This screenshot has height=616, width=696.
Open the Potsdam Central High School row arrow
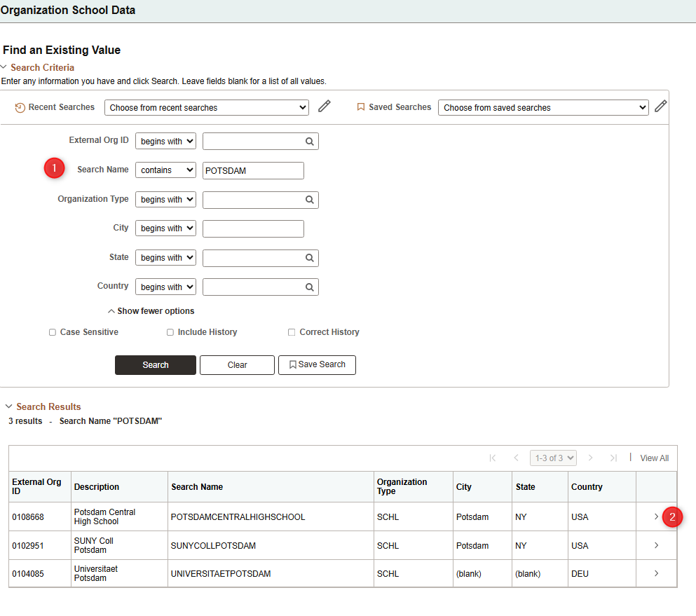click(656, 516)
